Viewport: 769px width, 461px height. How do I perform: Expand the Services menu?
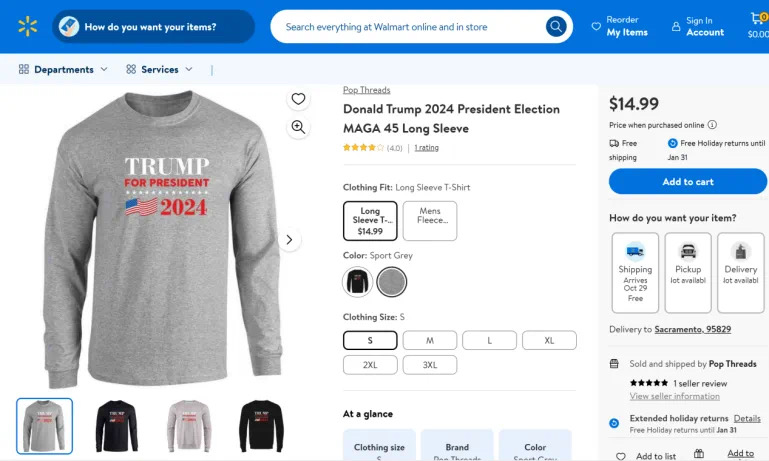tap(160, 70)
